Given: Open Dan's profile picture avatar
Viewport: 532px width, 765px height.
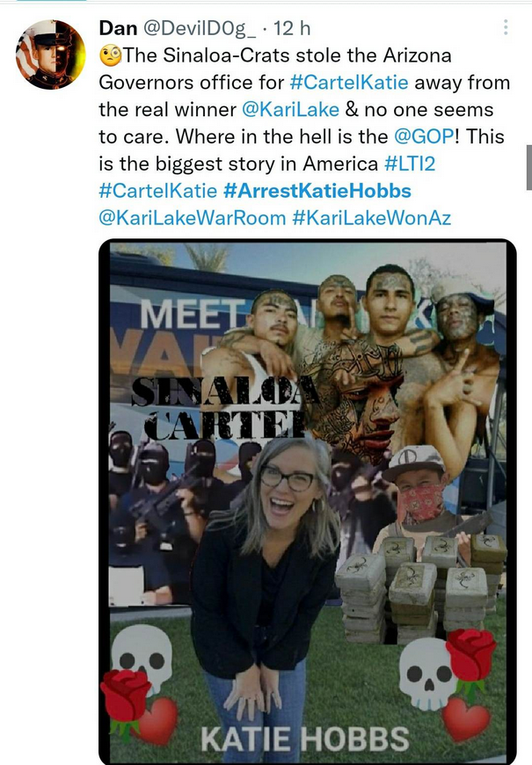Looking at the screenshot, I should coord(50,55).
